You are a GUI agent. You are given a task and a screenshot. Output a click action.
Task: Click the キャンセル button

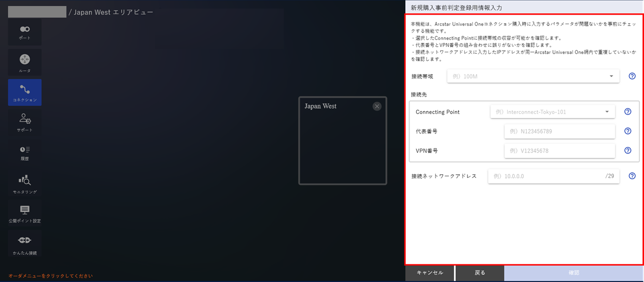point(430,273)
